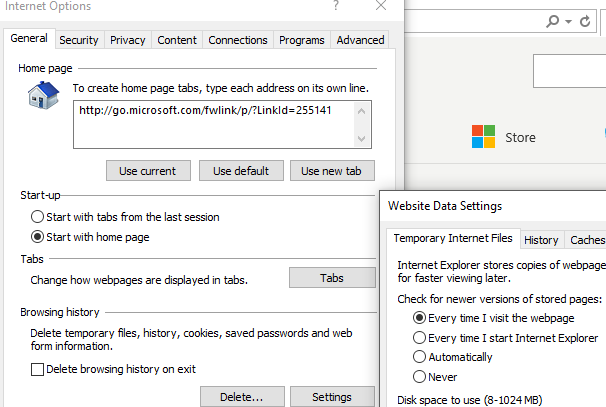Switch to the Connections tab
The width and height of the screenshot is (606, 407).
pyautogui.click(x=238, y=40)
